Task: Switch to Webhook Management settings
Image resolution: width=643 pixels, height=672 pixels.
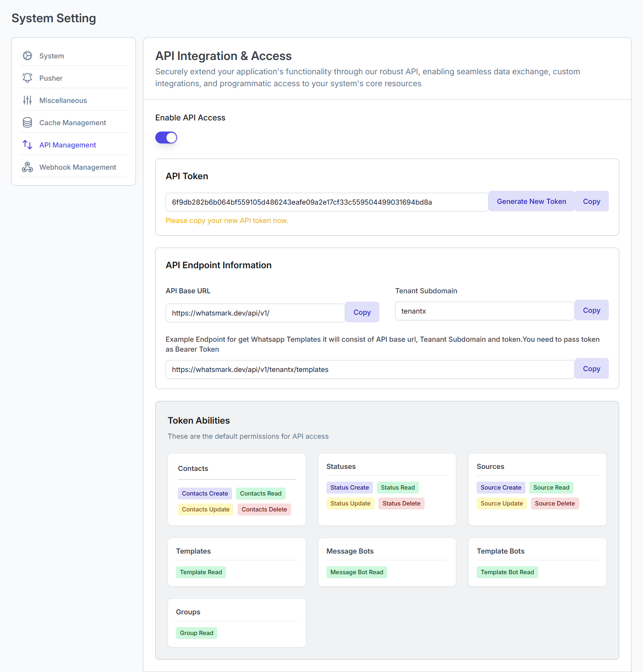Action: pyautogui.click(x=77, y=167)
